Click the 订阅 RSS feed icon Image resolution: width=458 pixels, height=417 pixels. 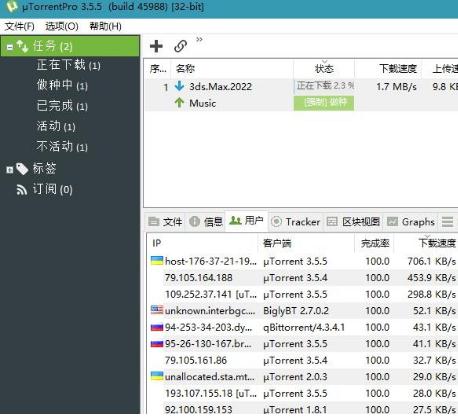[x=22, y=190]
